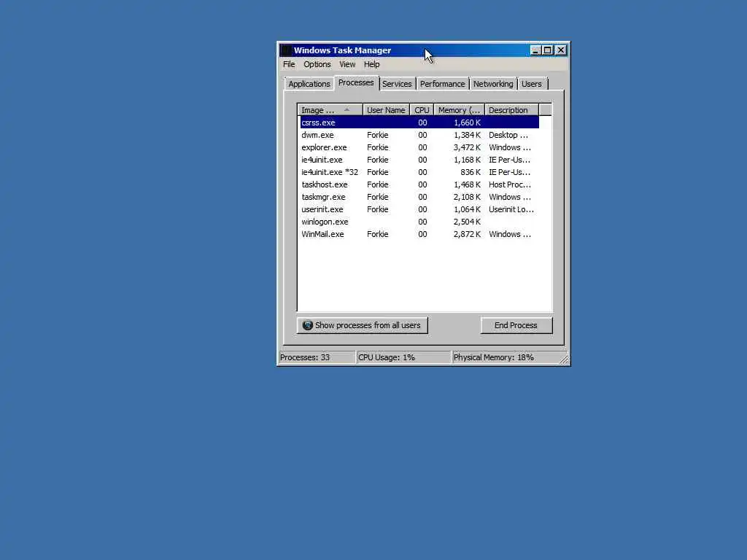Screen dimensions: 747x560
Task: Click the shield icon on Show processes button
Action: [x=308, y=325]
